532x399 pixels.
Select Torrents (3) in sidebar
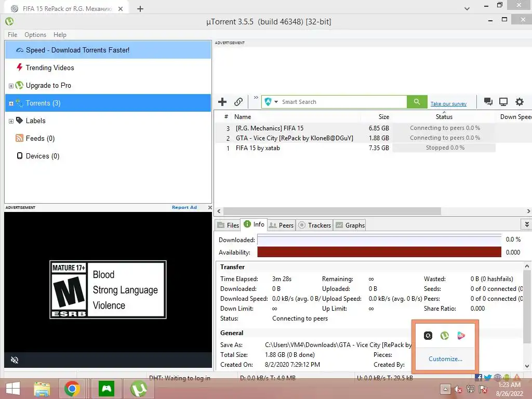[x=108, y=103]
